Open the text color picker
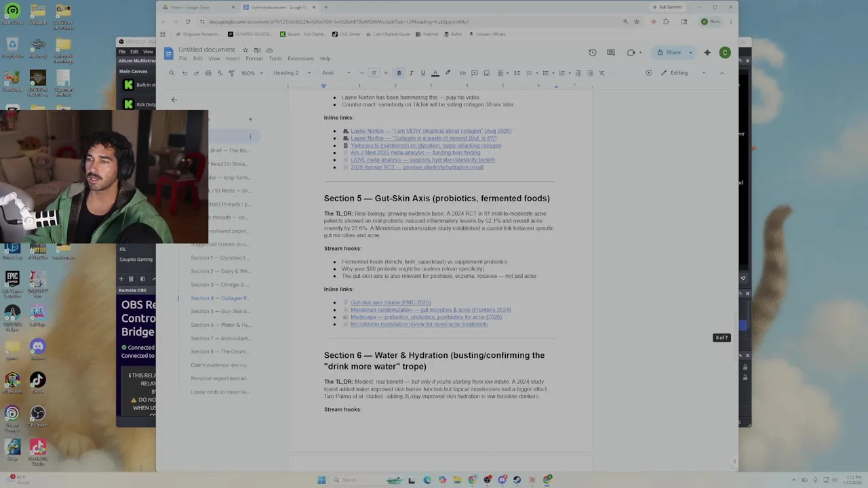Screen dimensions: 868x488 tap(435, 73)
